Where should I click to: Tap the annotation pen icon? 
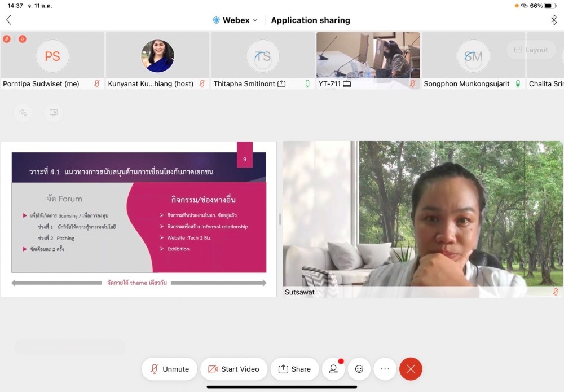23,113
